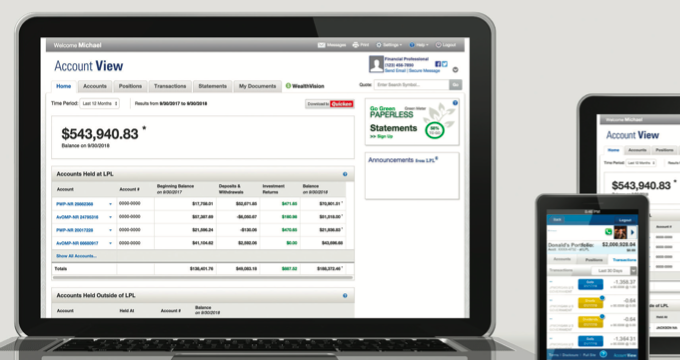Open the Twitter icon near advisor
680x360 pixels.
coord(445,64)
